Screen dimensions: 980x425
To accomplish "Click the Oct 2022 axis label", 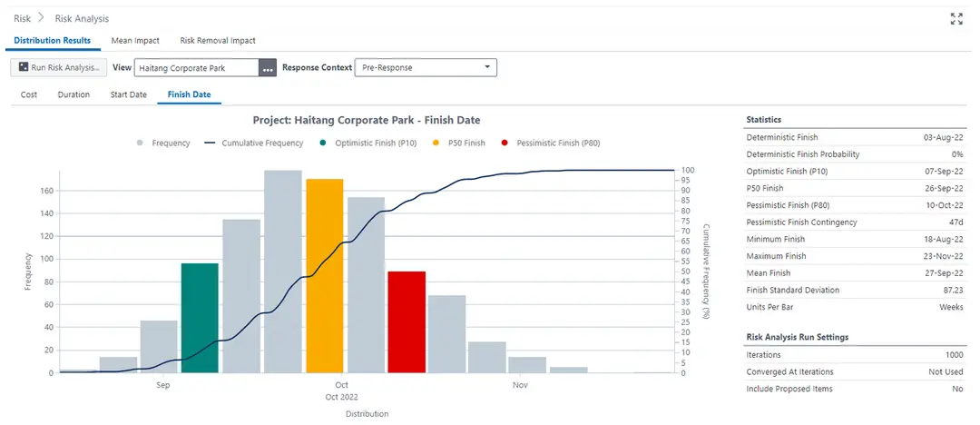I will (342, 397).
